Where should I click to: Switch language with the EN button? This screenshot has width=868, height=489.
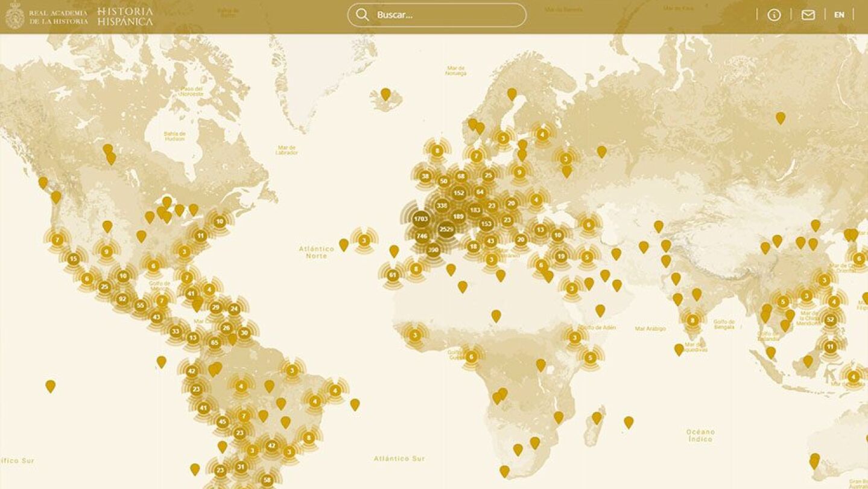pyautogui.click(x=839, y=15)
